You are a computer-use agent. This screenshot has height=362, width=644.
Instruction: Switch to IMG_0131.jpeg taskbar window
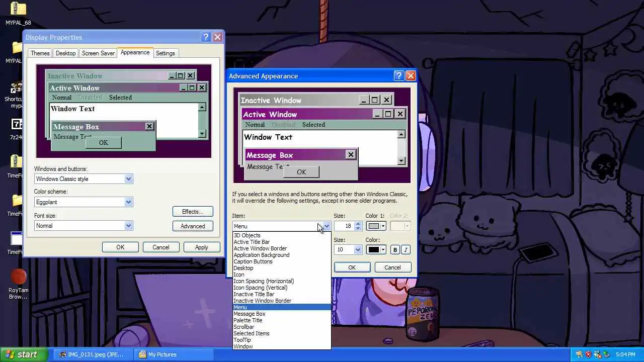click(x=93, y=354)
